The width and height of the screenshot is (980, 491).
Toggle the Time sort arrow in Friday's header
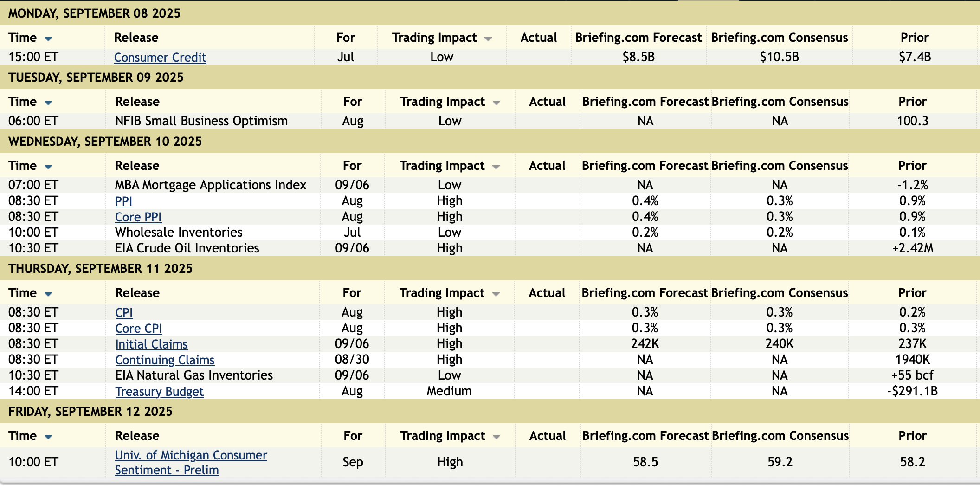coord(48,437)
